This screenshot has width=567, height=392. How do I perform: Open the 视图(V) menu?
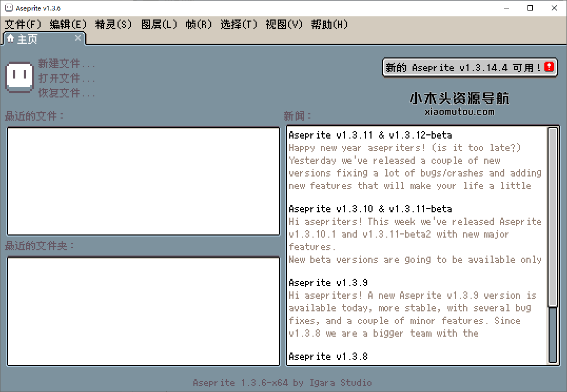click(284, 25)
